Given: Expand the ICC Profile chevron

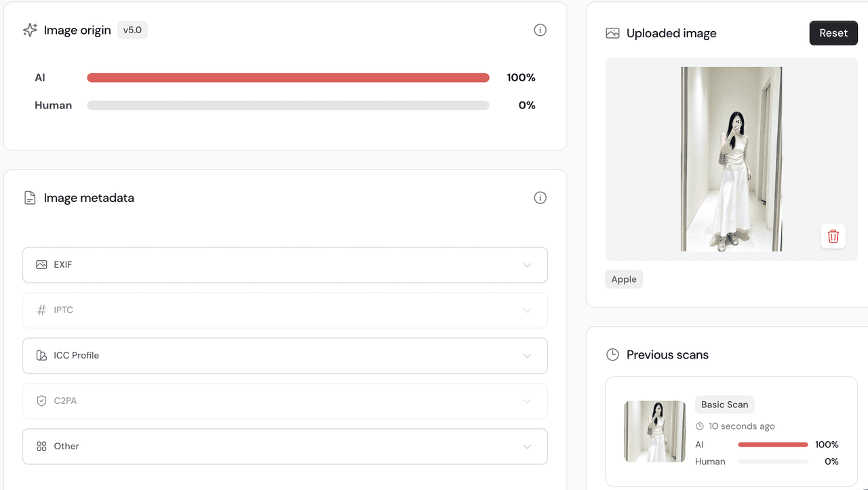Looking at the screenshot, I should (527, 356).
